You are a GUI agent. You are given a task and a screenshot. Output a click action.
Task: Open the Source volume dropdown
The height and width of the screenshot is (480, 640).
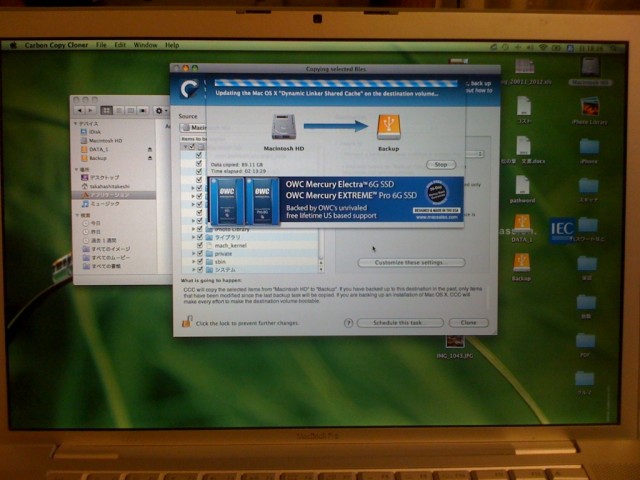(193, 128)
